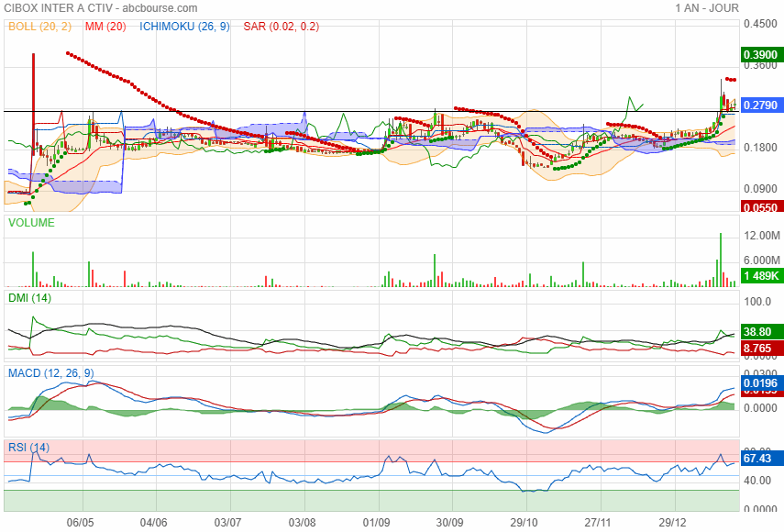Click the 6.000M volume axis value
Image resolution: width=784 pixels, height=532 pixels.
point(761,260)
